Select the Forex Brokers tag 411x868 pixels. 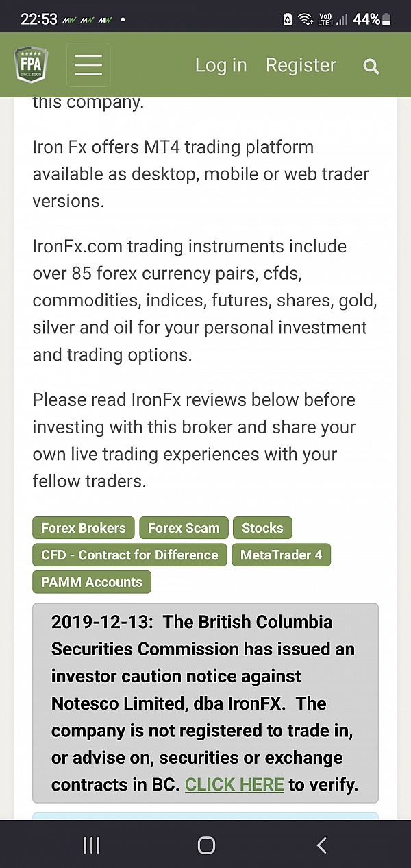coord(84,528)
